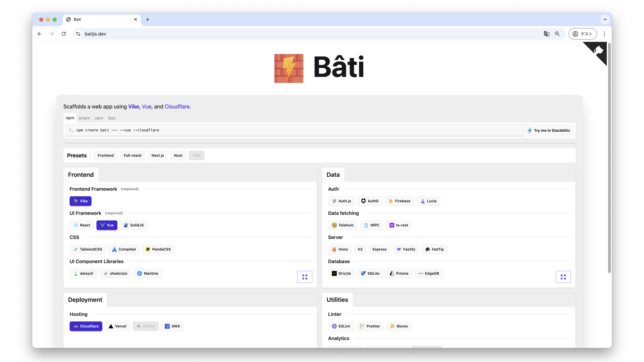
Task: Choose Hono server
Action: (340, 249)
